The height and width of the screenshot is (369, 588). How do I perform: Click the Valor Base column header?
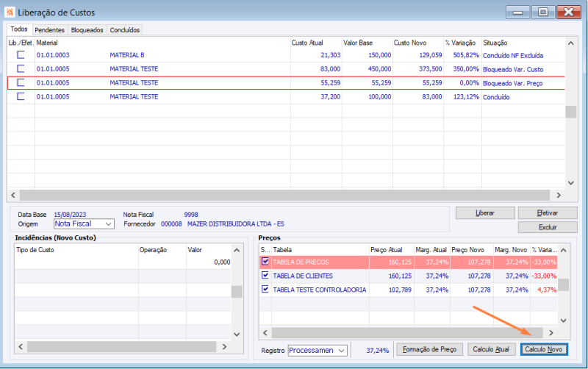367,43
